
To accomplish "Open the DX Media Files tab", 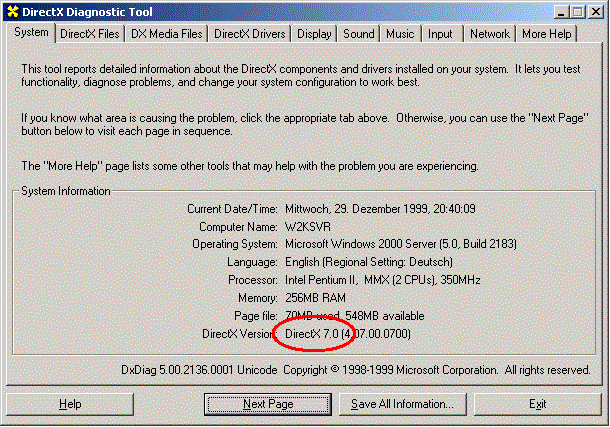I will pyautogui.click(x=167, y=34).
